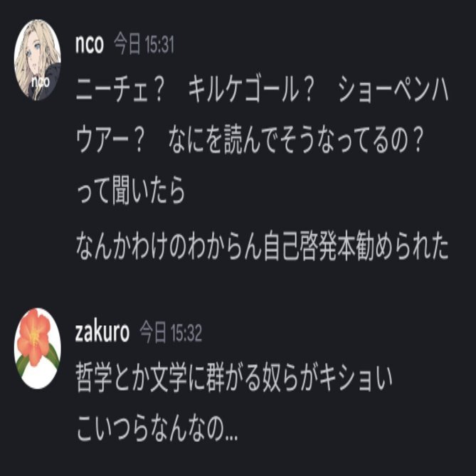Select the 今日 15:31 timestamp

(x=144, y=45)
